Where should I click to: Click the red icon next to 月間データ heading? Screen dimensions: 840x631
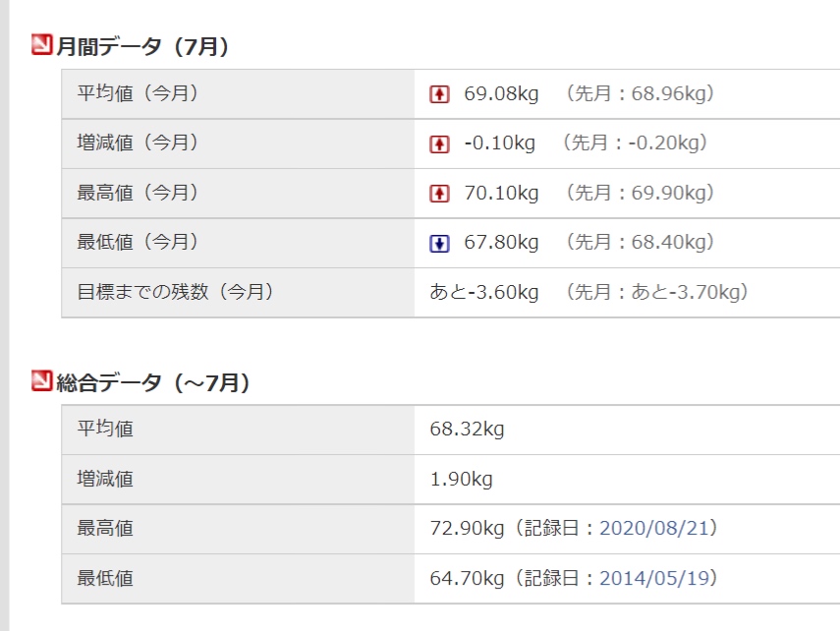tap(42, 44)
